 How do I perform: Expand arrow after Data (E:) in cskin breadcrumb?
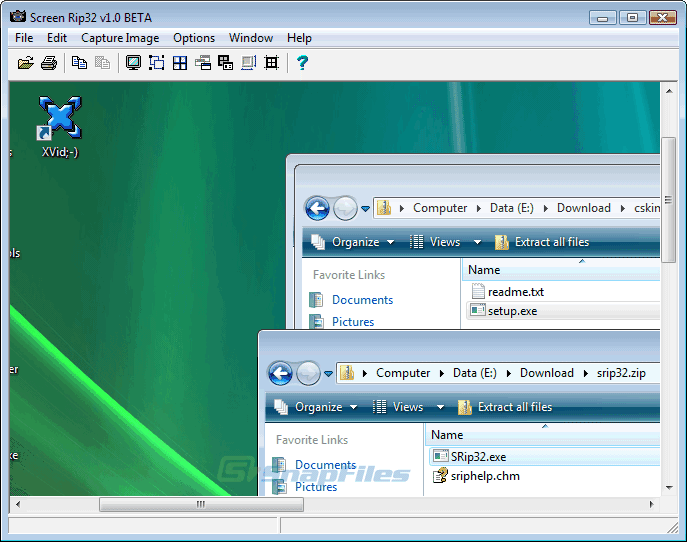tap(545, 208)
